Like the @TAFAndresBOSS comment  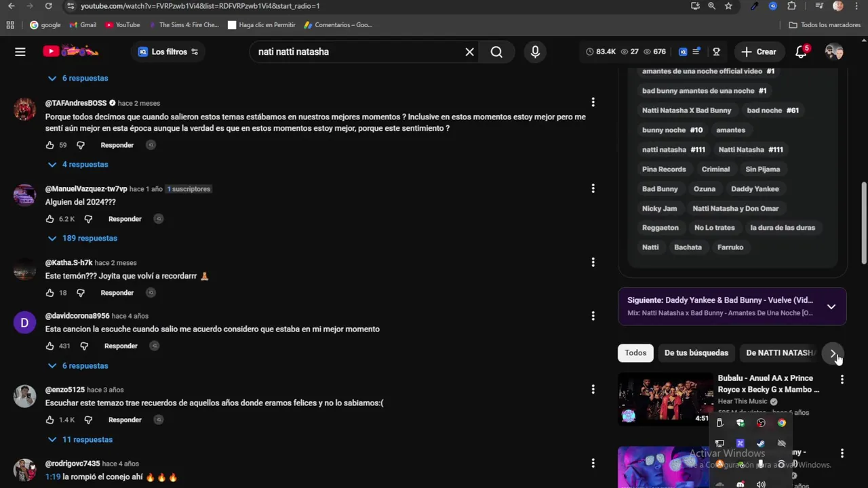pyautogui.click(x=50, y=145)
